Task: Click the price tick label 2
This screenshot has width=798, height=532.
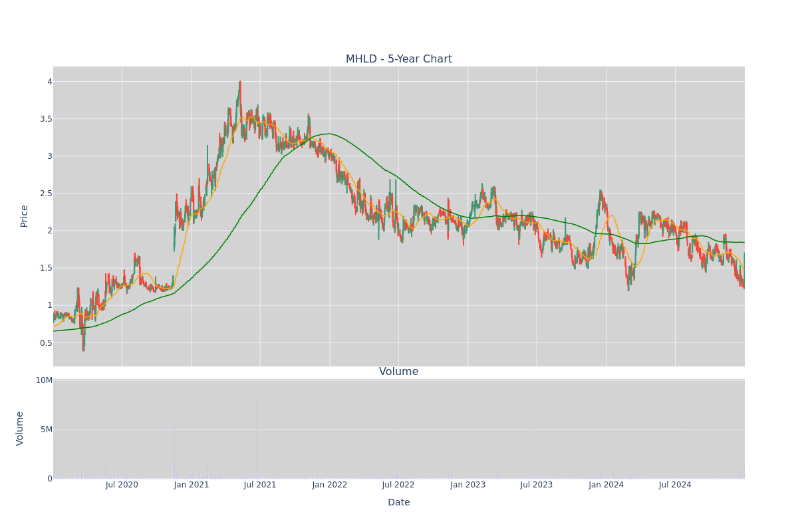Action: (x=49, y=231)
